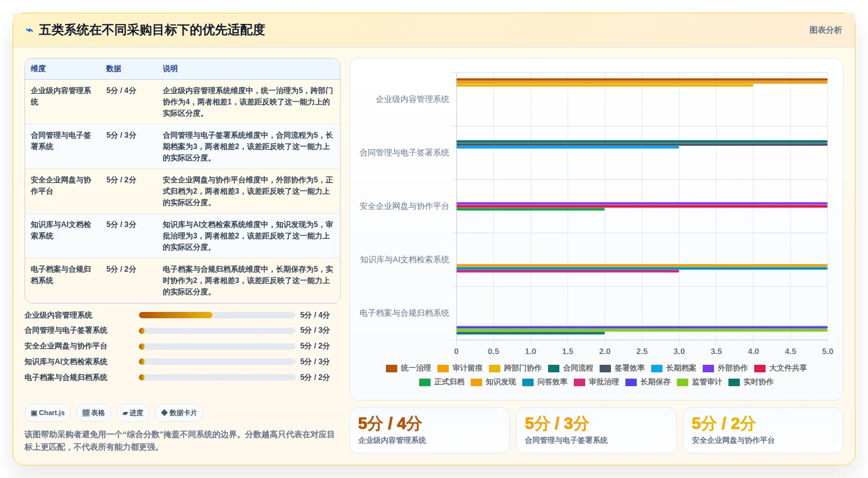Open the 5分 / 2分 data card

[763, 430]
